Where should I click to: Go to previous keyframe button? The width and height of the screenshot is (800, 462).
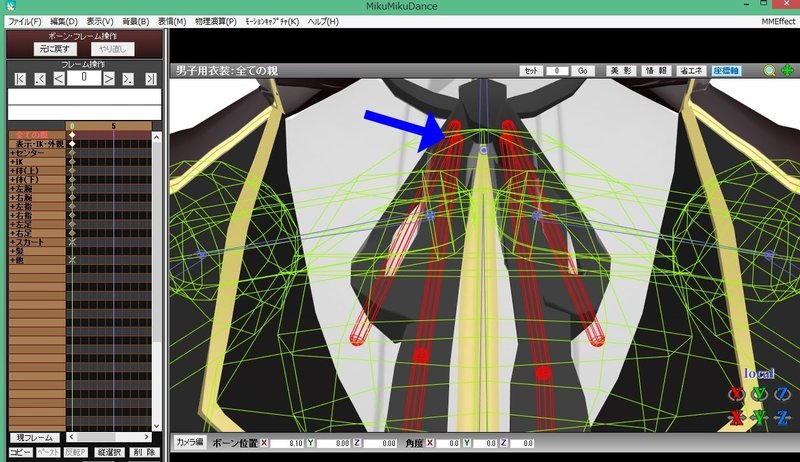(x=40, y=79)
